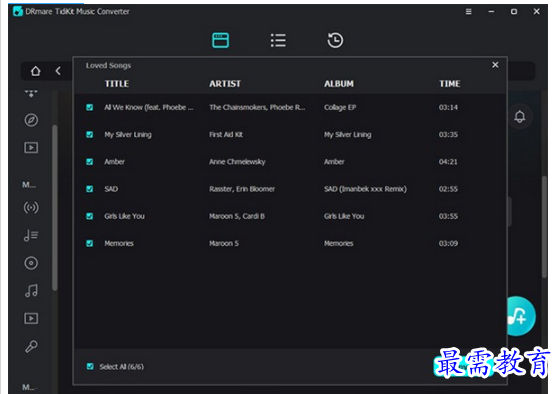Open the albums disc icon in sidebar

click(31, 263)
